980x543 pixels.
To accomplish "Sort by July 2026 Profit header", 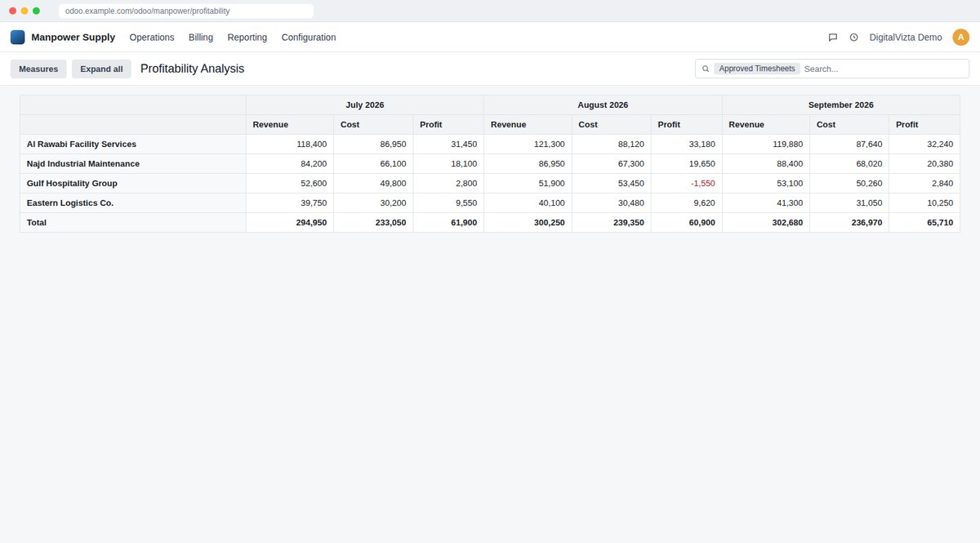I will pos(448,124).
